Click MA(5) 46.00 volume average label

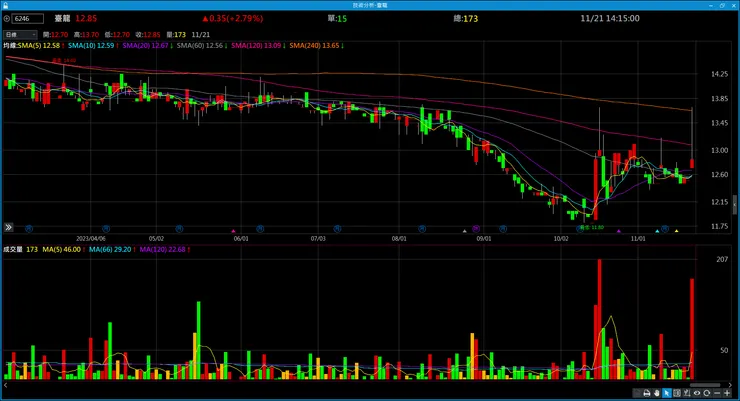(64, 249)
